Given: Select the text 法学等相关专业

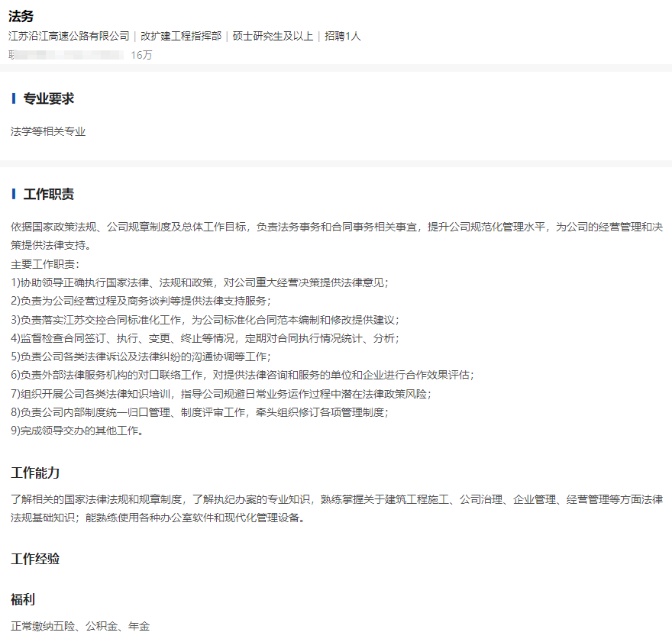Looking at the screenshot, I should pos(47,131).
